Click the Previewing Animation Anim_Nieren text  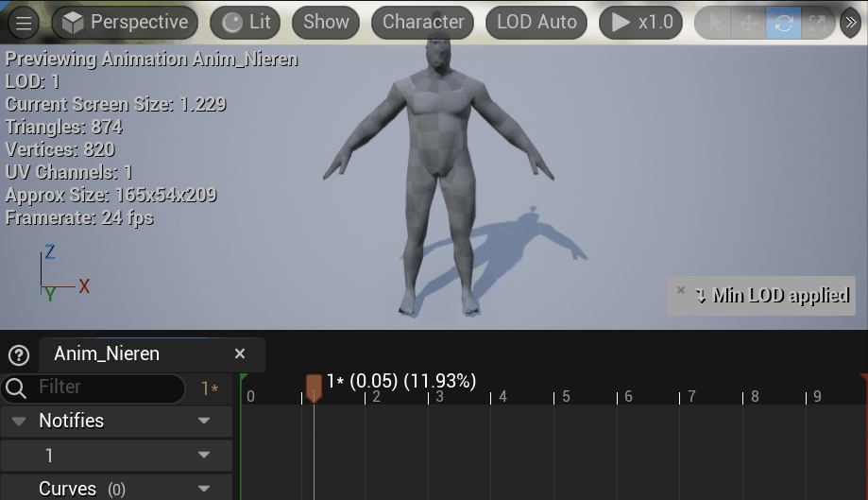152,60
